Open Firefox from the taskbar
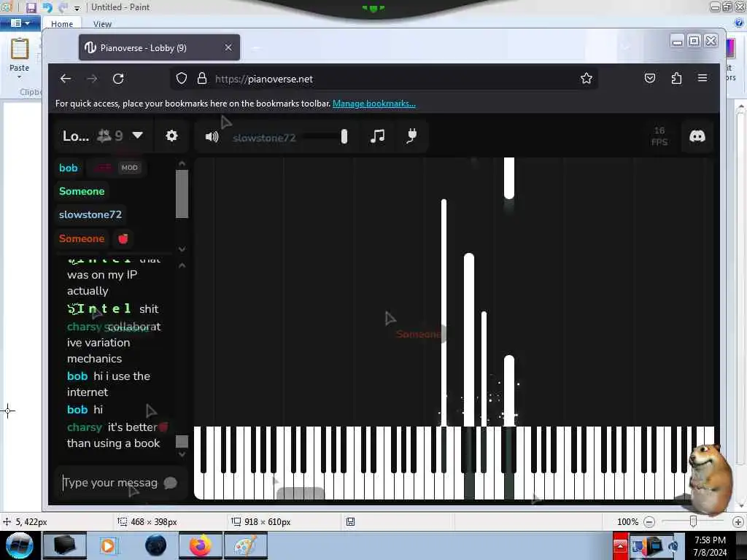747x560 pixels. point(201,545)
